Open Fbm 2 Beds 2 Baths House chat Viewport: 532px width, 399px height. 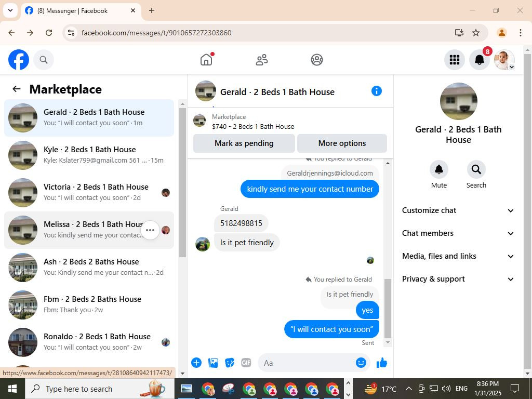click(x=89, y=304)
